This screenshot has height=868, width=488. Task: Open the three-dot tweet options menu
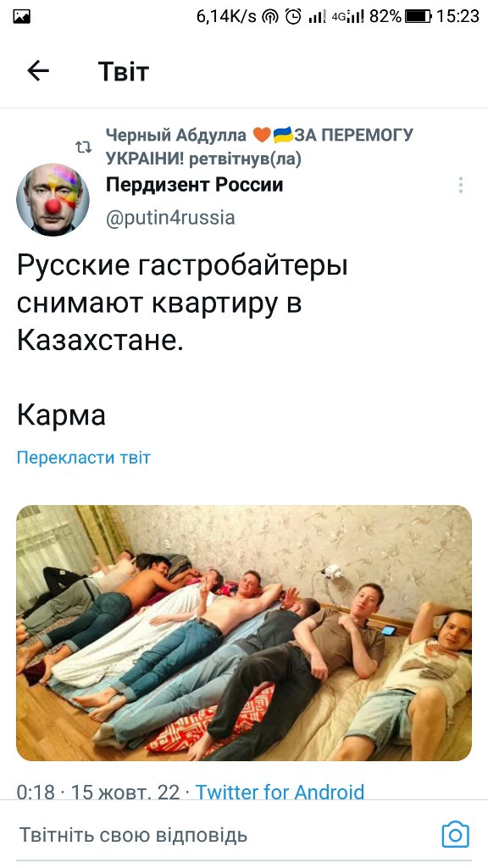point(460,185)
